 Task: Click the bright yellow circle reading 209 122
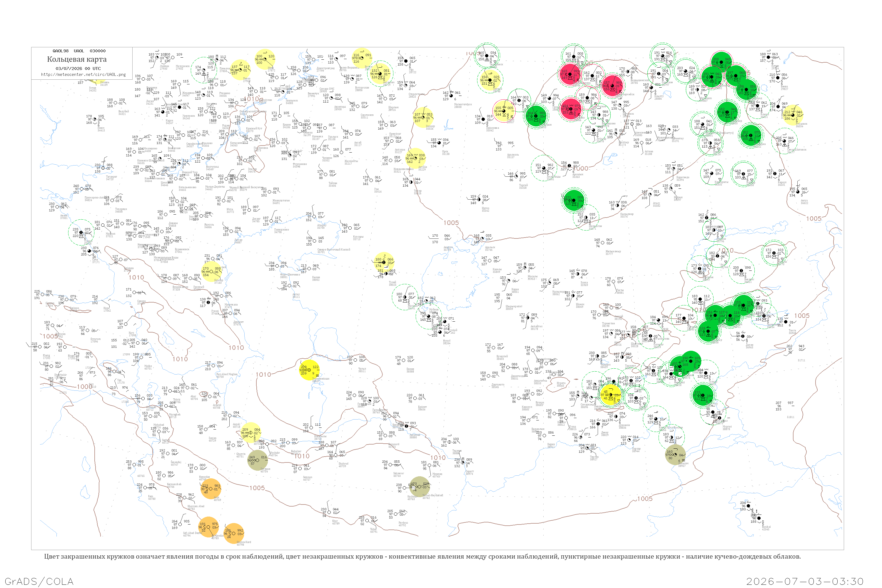[309, 370]
